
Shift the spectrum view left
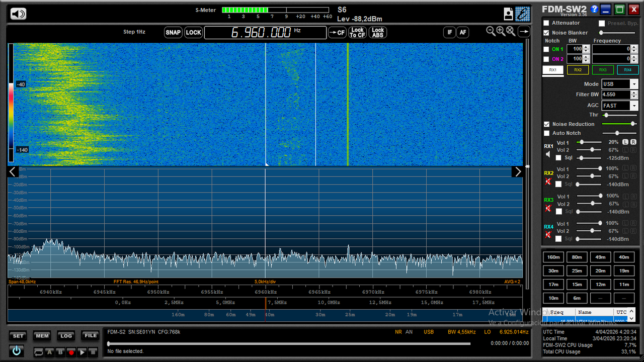[14, 172]
